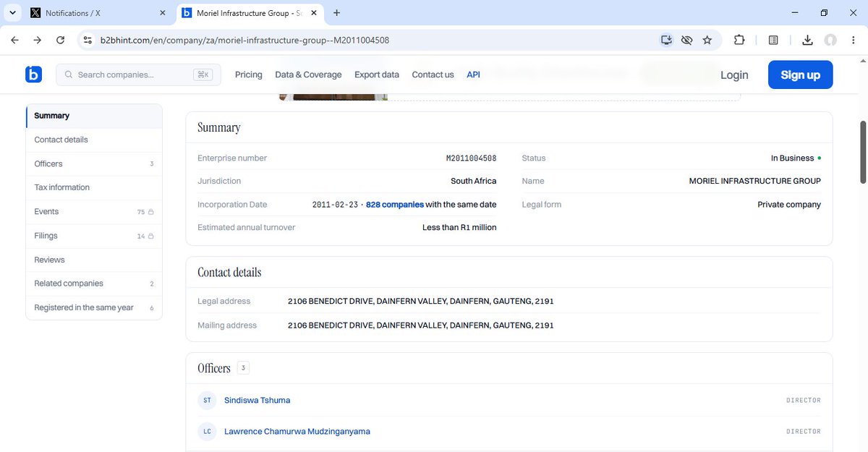Open a new browser tab
868x452 pixels.
(336, 13)
